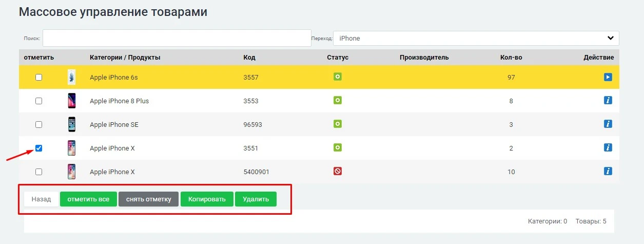Toggle green status icon of iPhone X 3551
644x244 pixels.
pyautogui.click(x=338, y=147)
